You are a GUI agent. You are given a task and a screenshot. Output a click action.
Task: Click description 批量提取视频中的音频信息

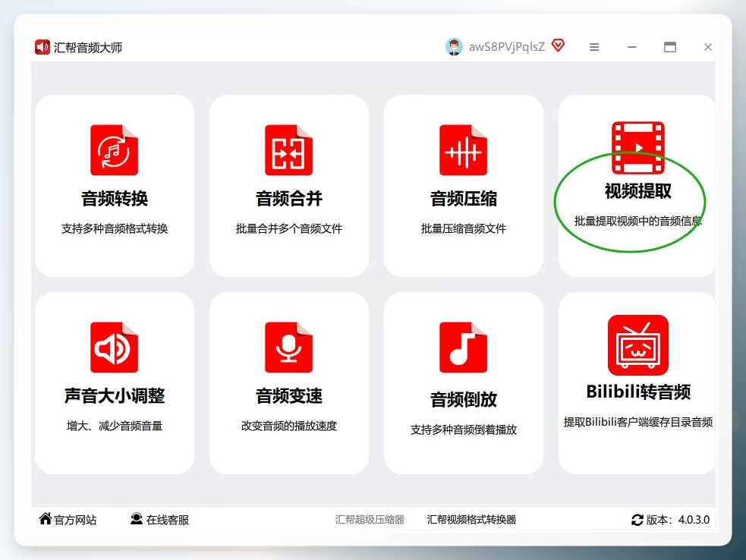[x=638, y=222]
